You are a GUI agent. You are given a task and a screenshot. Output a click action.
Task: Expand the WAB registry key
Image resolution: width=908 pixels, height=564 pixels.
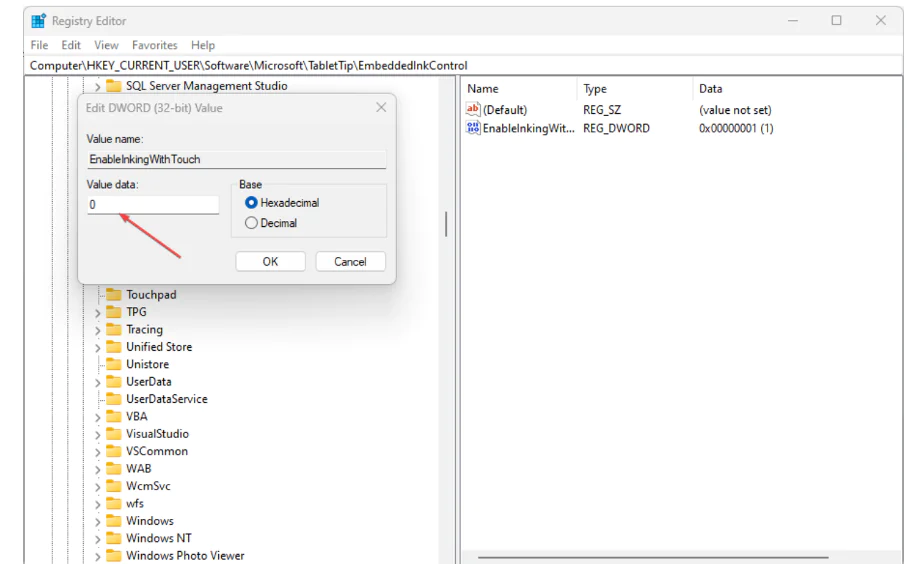[x=97, y=469]
